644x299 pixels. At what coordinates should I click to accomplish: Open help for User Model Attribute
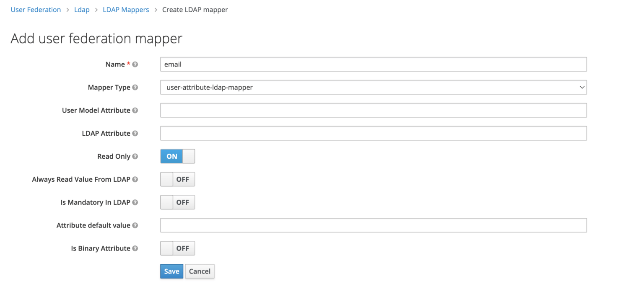[x=135, y=110]
